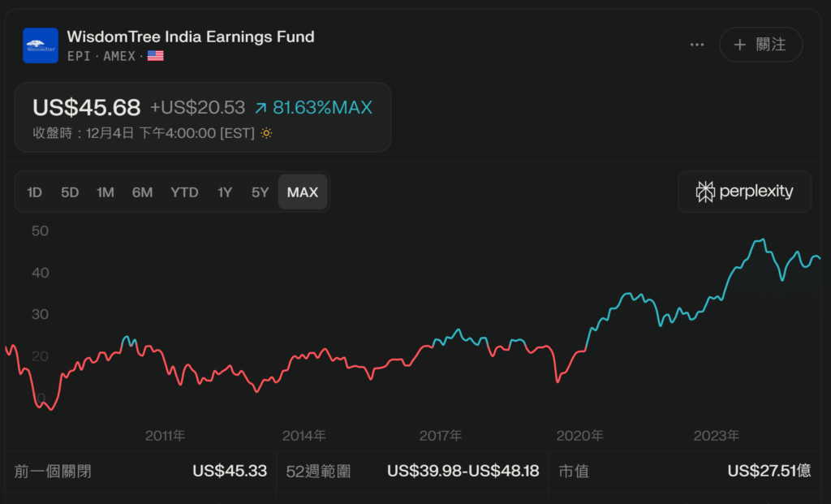Click the US$45.68 current price
The width and height of the screenshot is (831, 504).
coord(86,107)
